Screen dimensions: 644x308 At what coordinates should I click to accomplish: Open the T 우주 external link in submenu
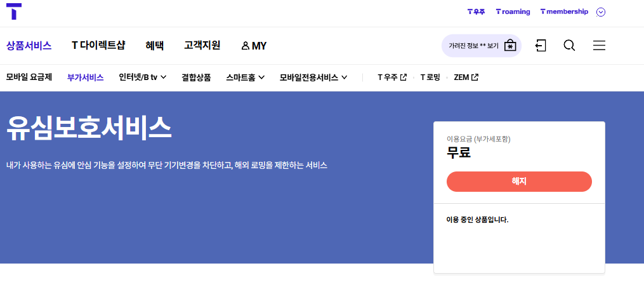392,77
